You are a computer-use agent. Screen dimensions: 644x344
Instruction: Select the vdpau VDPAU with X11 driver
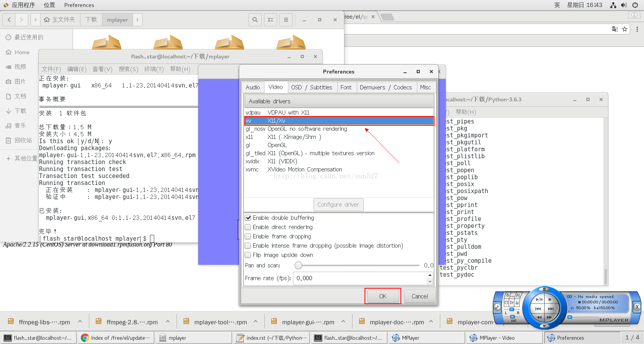click(339, 113)
